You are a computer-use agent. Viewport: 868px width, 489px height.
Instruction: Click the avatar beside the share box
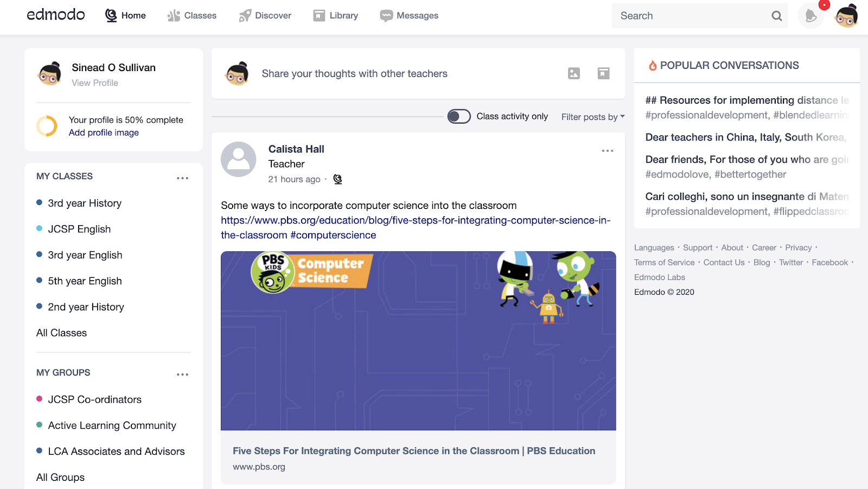237,73
